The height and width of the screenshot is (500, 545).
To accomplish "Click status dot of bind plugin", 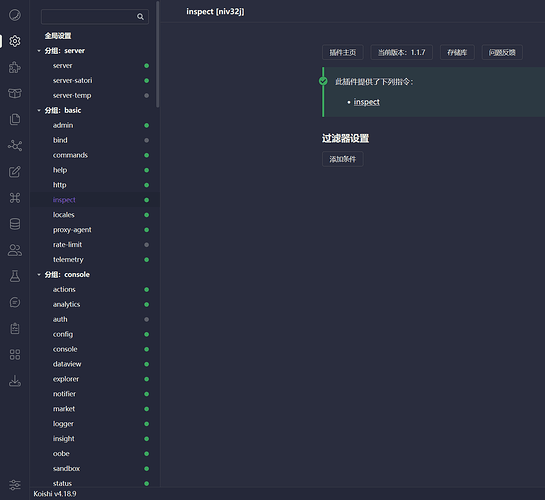I will [146, 140].
